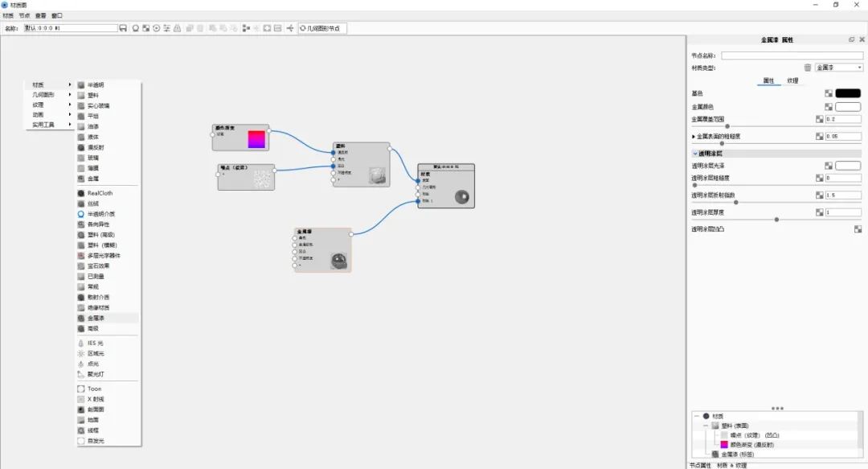
Task: Click the 透明涂层折射指数 slider handle
Action: point(735,203)
